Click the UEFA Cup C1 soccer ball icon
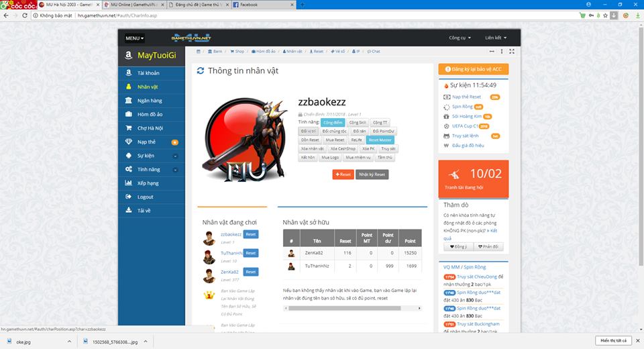644x349 pixels. pos(447,126)
